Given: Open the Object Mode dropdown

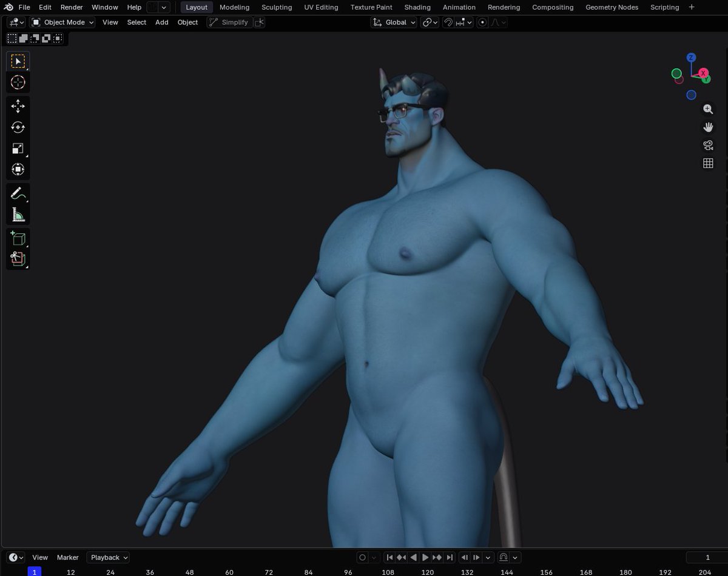Looking at the screenshot, I should [x=62, y=22].
